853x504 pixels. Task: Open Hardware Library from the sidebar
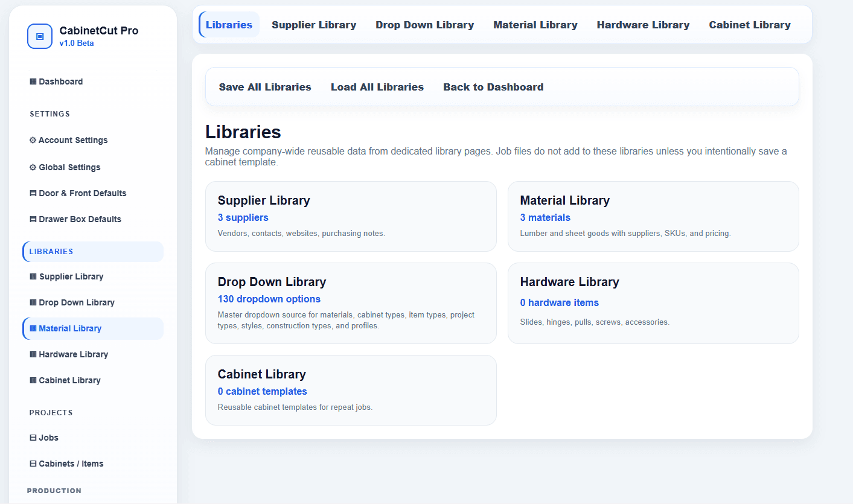coord(69,354)
